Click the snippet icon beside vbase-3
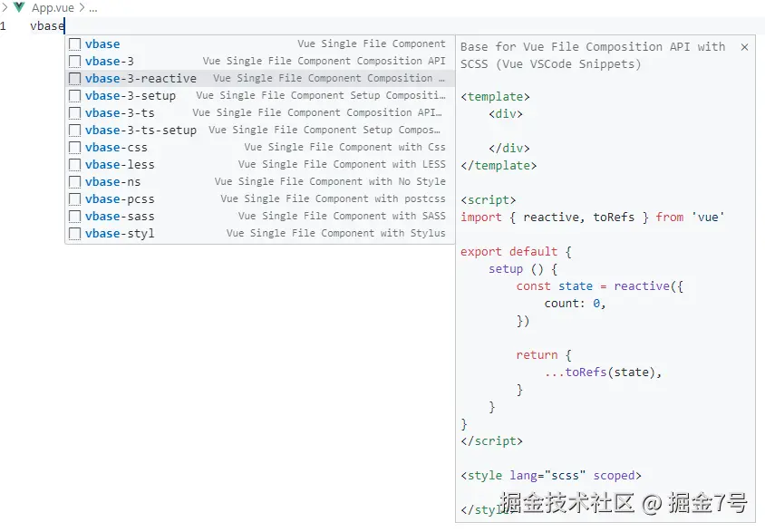Viewport: 765px width, 532px height. coord(74,61)
